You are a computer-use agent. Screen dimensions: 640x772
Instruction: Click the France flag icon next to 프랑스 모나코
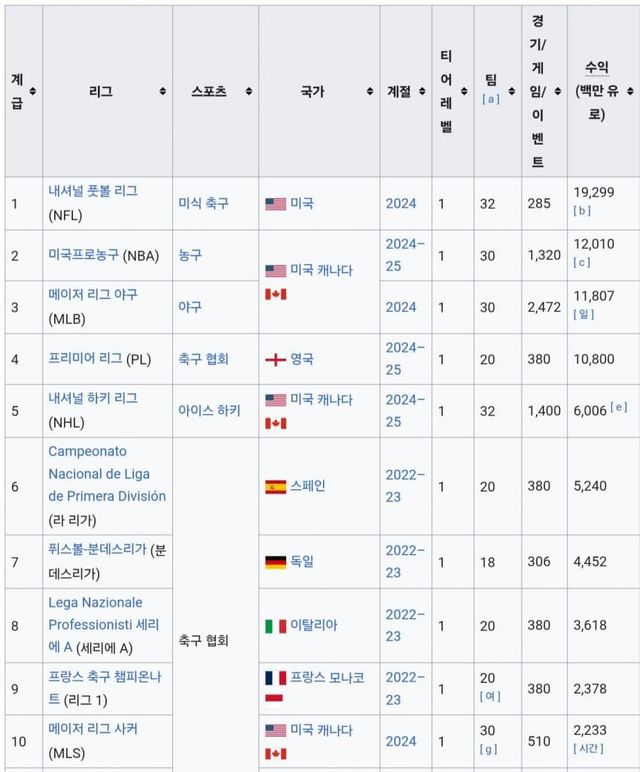pos(275,678)
